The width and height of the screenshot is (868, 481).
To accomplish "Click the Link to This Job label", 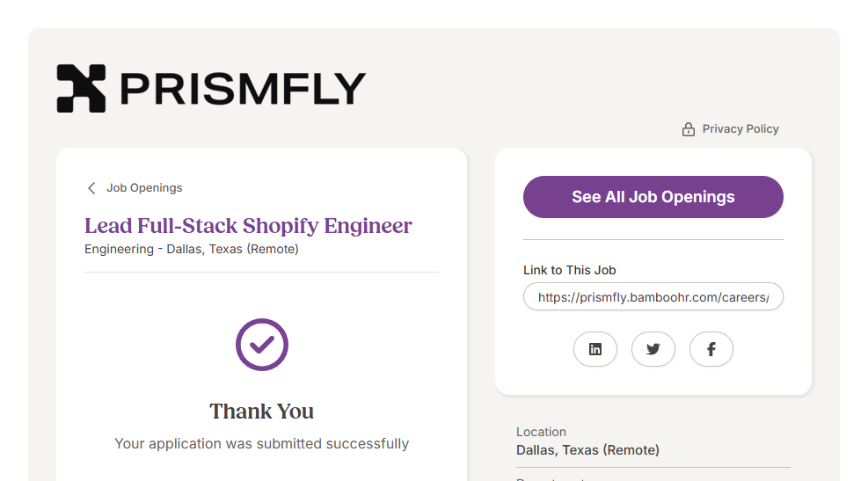I will click(x=570, y=271).
